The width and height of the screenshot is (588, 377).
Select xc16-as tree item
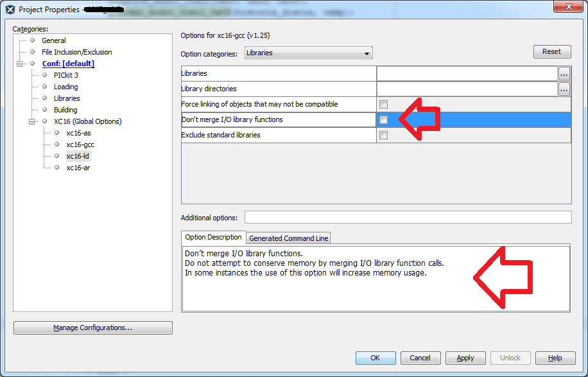(78, 133)
